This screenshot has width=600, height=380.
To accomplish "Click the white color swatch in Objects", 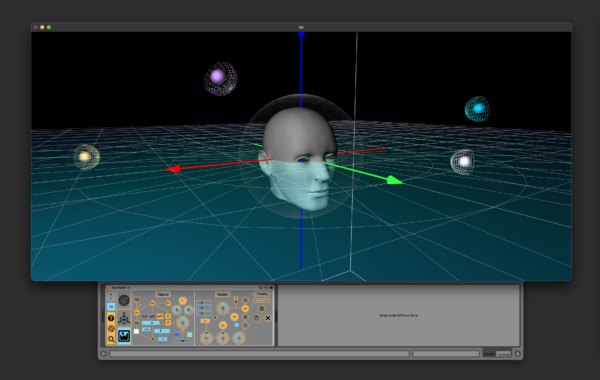I will [136, 331].
